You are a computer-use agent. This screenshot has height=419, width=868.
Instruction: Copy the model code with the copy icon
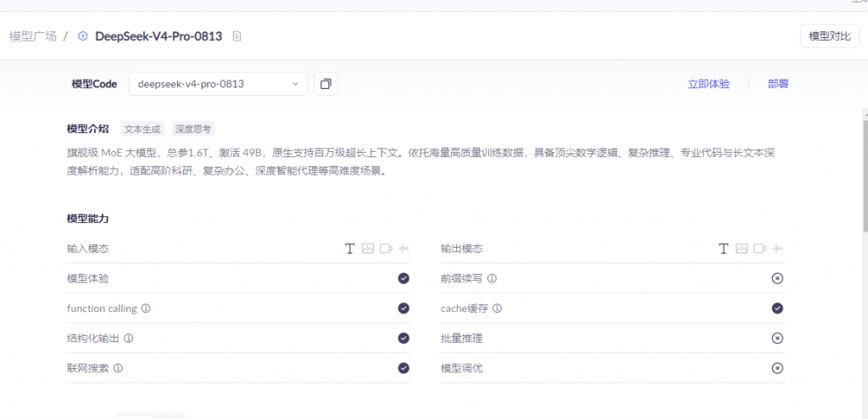[x=326, y=84]
